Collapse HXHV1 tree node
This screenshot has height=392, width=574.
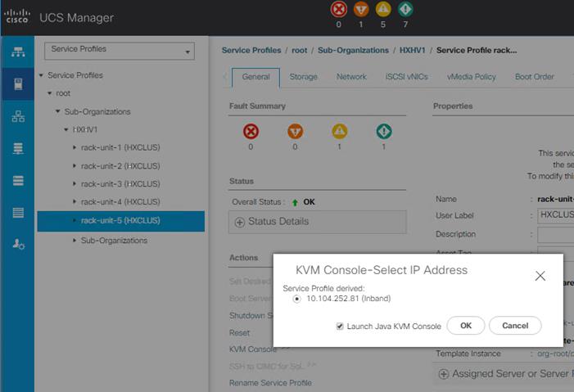66,129
